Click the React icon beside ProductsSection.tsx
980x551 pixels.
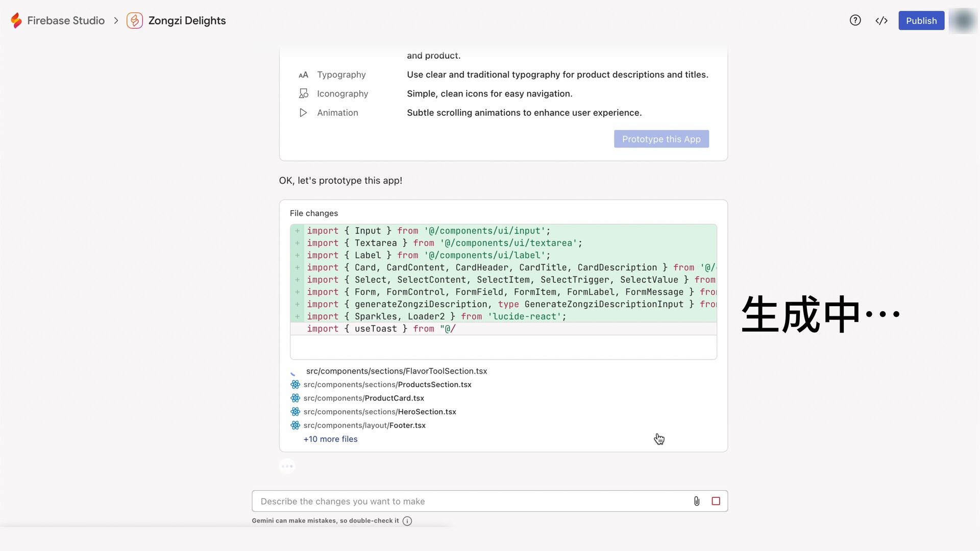(x=295, y=385)
